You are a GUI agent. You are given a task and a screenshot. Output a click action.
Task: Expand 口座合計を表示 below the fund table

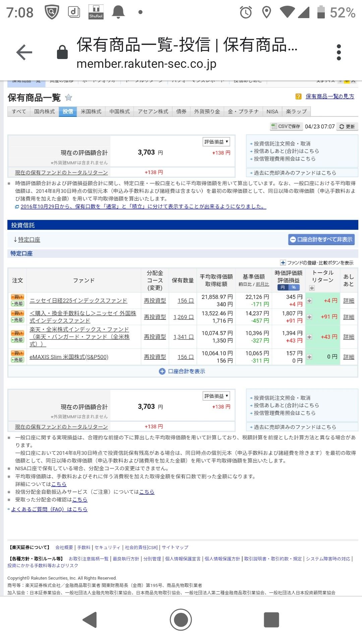point(182,371)
